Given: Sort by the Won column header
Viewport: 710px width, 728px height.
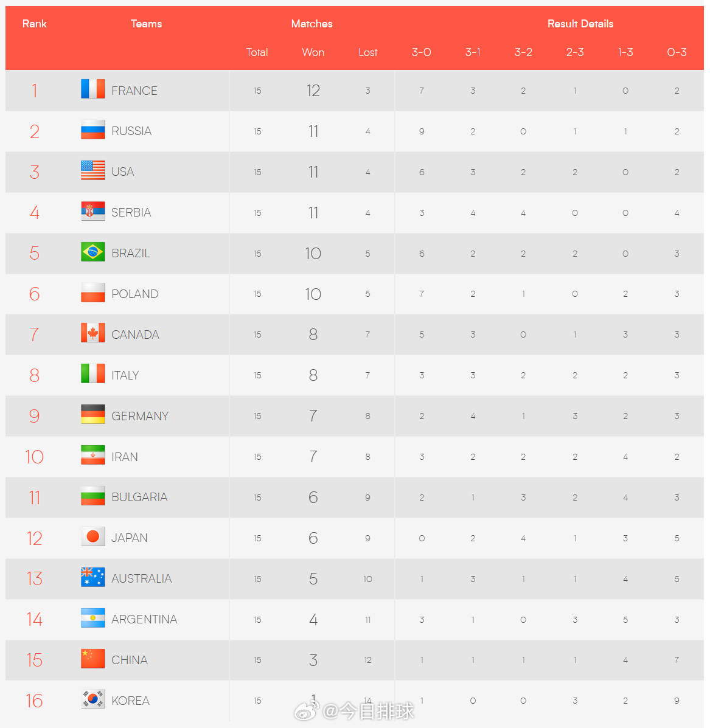Looking at the screenshot, I should [313, 52].
